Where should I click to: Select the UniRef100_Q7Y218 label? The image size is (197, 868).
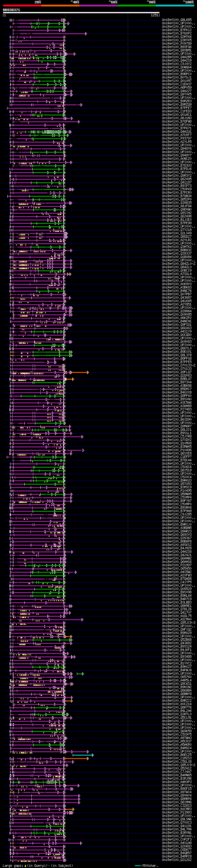coord(177,230)
